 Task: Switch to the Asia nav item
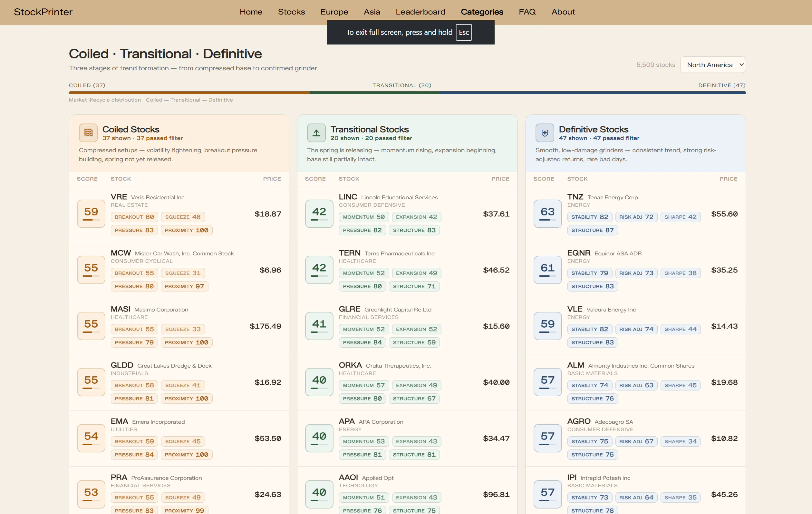pyautogui.click(x=372, y=12)
